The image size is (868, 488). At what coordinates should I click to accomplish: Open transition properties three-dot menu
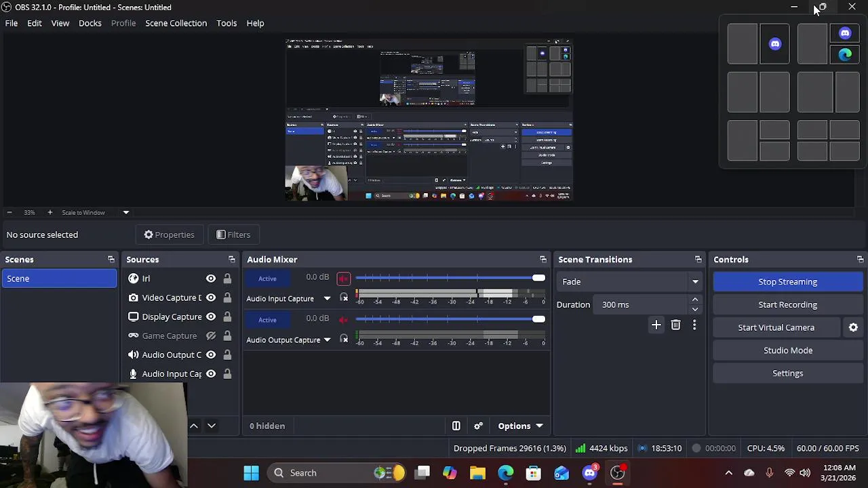click(x=694, y=325)
